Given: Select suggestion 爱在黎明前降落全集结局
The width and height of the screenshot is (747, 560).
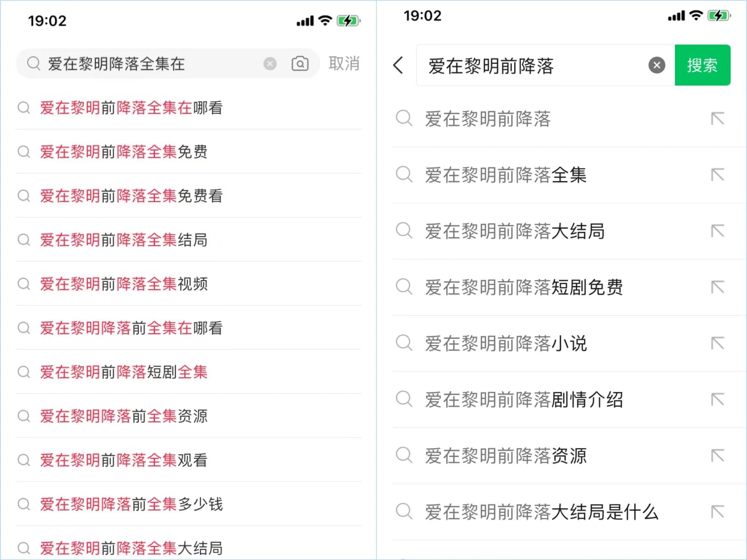Looking at the screenshot, I should pos(124,240).
